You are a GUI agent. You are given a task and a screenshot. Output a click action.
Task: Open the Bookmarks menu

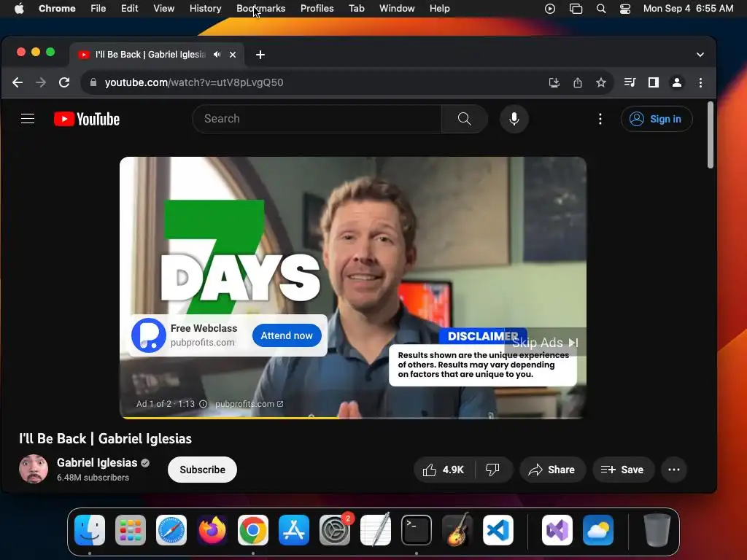(x=261, y=9)
